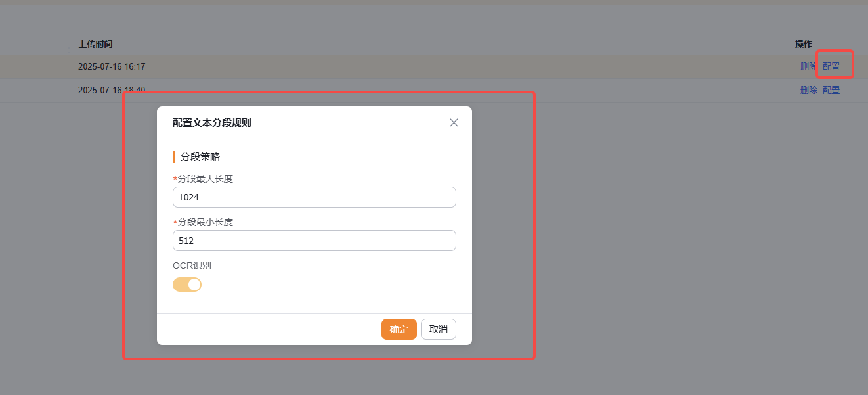Click the OCR识别 label text
The image size is (868, 395).
click(x=192, y=266)
